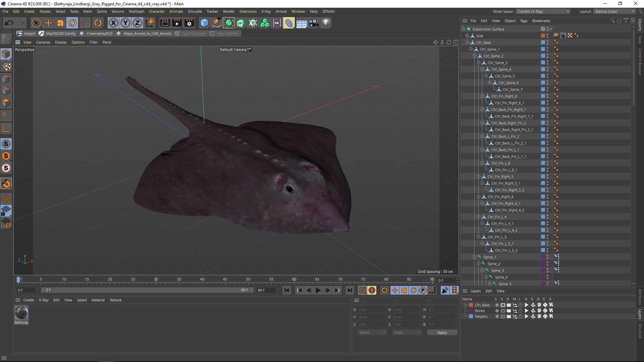
Task: Click frame 45 on the timeline ruler
Action: click(225, 279)
